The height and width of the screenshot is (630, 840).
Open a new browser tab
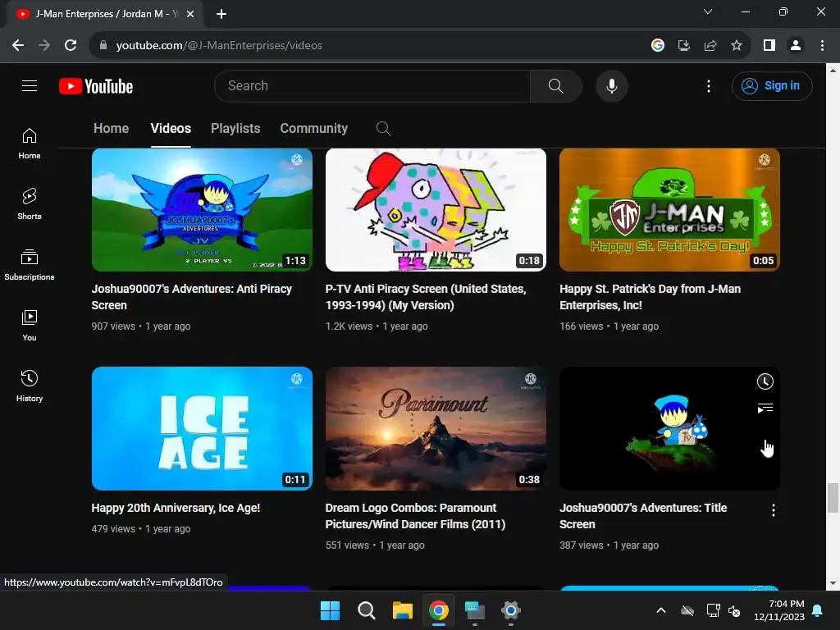click(x=221, y=14)
